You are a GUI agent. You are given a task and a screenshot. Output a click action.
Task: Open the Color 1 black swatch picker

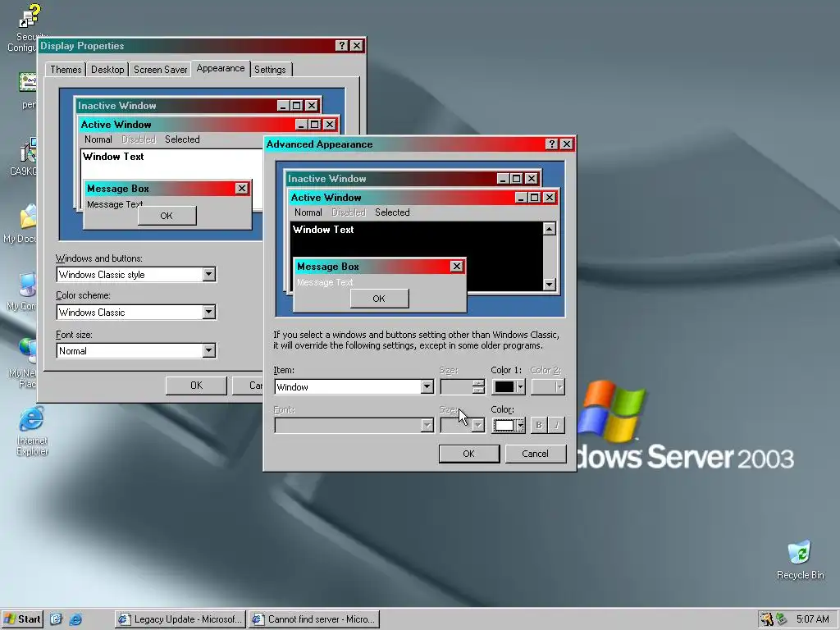coord(509,387)
